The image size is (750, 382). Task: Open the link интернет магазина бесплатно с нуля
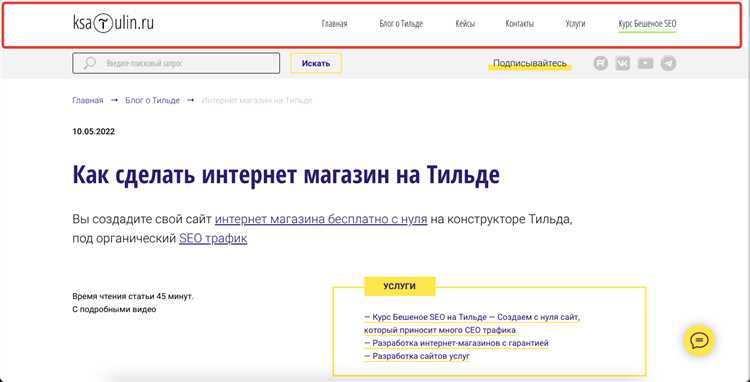pos(321,219)
